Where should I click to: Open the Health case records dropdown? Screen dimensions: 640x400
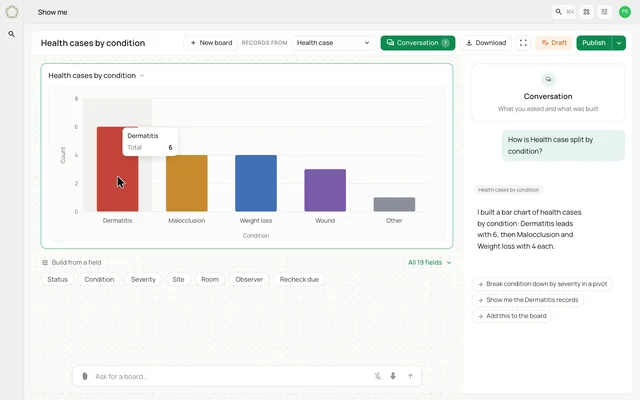tap(333, 43)
